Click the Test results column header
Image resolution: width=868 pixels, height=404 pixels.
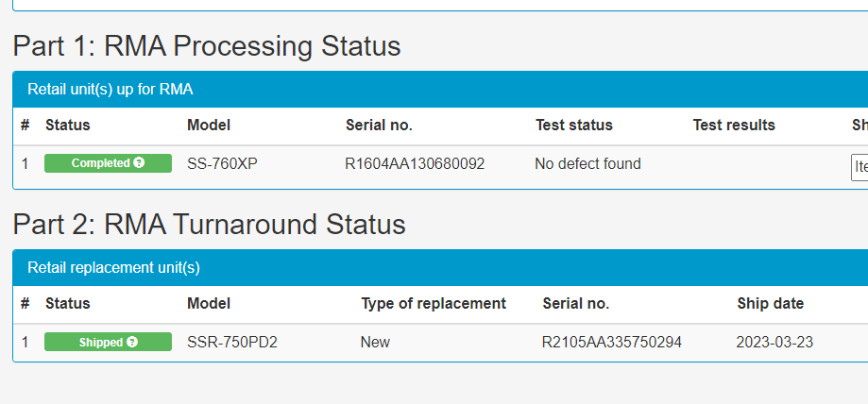coord(734,126)
